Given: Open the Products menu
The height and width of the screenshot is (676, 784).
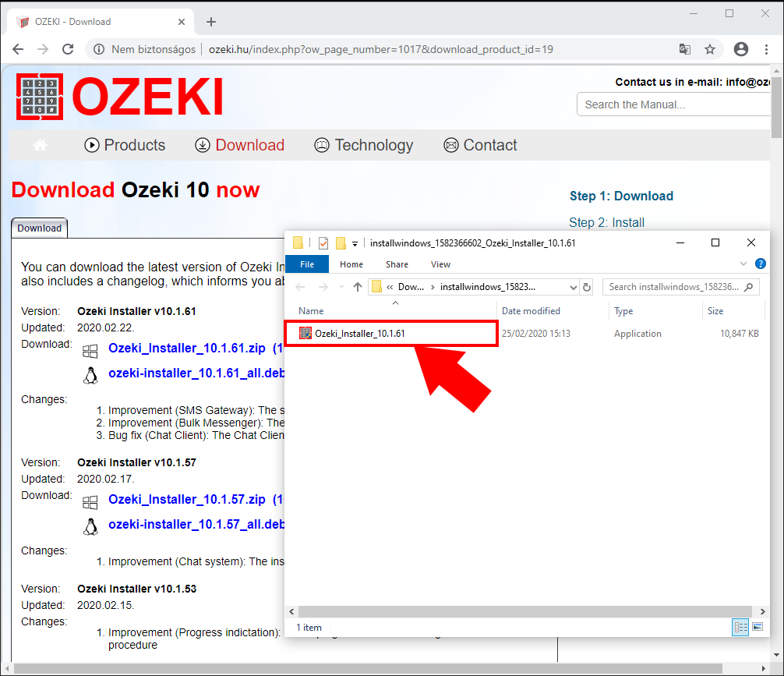Looking at the screenshot, I should coord(125,145).
